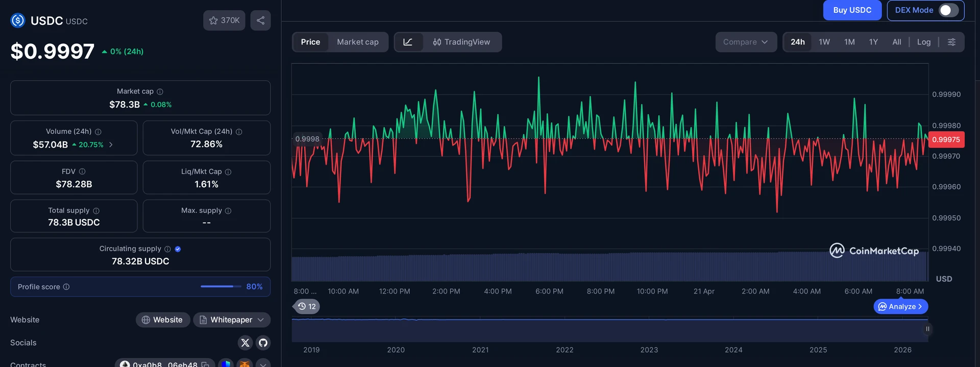Open the Website link button
The width and height of the screenshot is (980, 367).
pyautogui.click(x=163, y=320)
